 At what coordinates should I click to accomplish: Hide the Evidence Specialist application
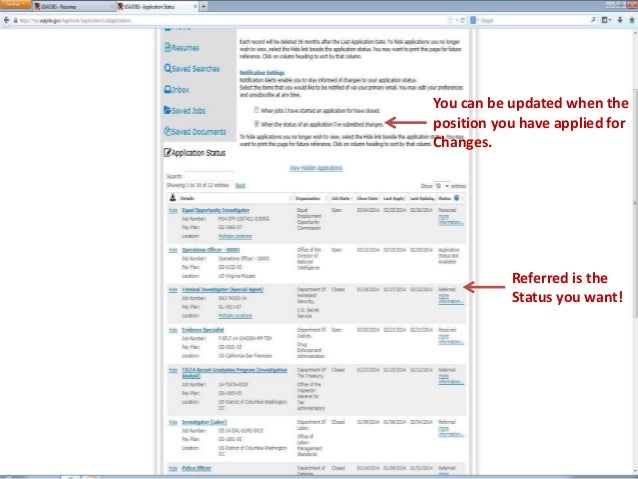point(173,329)
